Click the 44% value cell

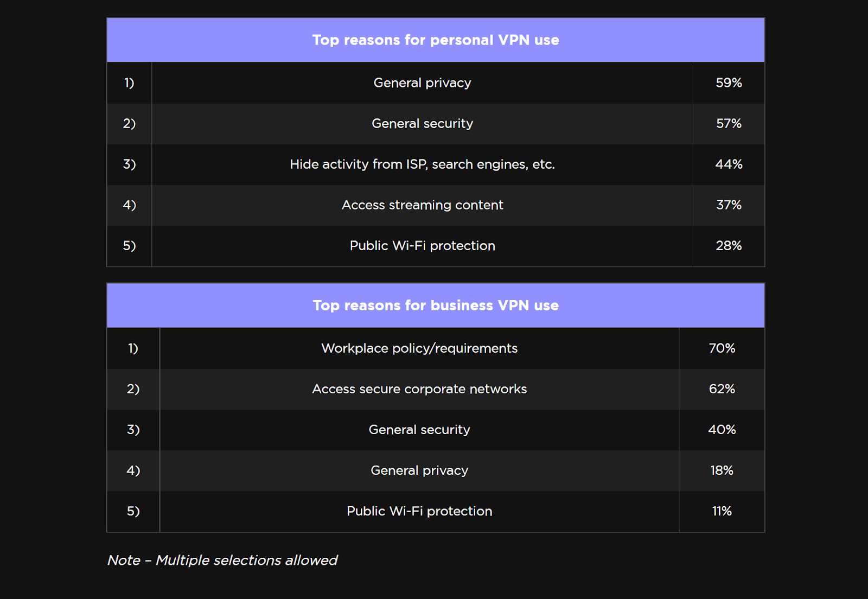(x=729, y=164)
